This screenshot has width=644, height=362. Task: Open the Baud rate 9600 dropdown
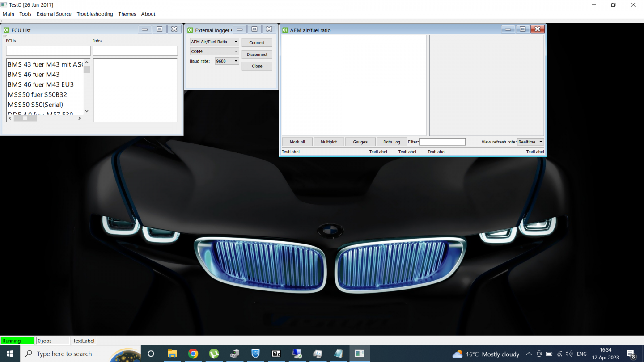pyautogui.click(x=227, y=61)
